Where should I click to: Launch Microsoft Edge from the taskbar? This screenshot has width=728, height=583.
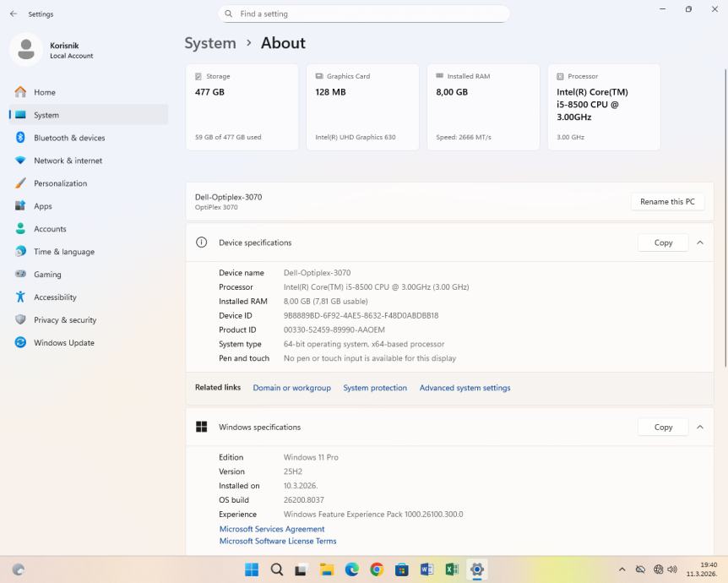pyautogui.click(x=351, y=569)
